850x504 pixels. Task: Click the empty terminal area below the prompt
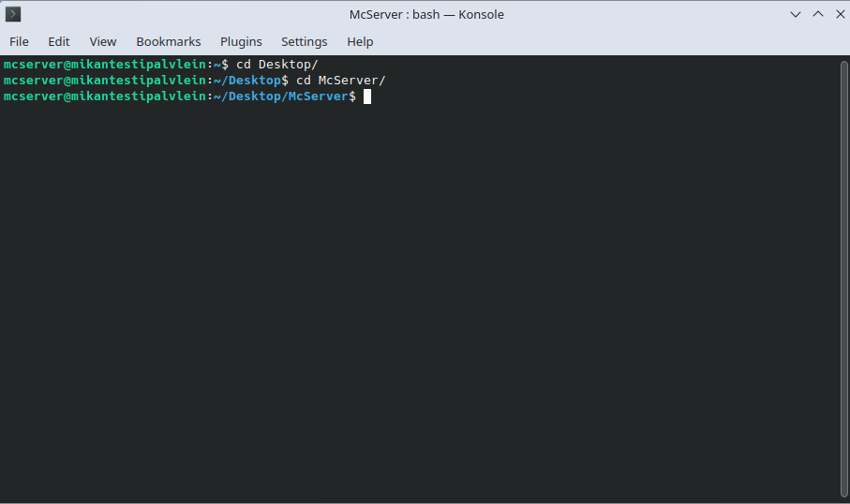click(x=422, y=300)
